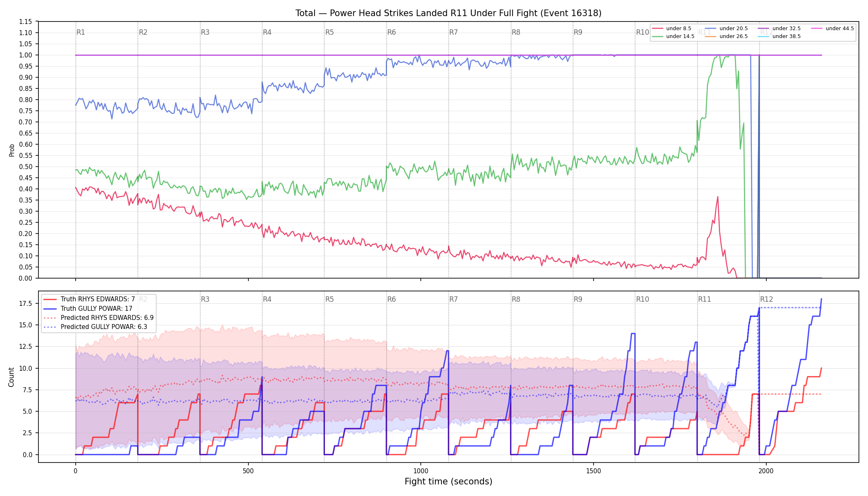This screenshot has width=868, height=496.
Task: Click 'Truth RHYS EDWARDS: 7' legend entry
Action: pos(89,299)
